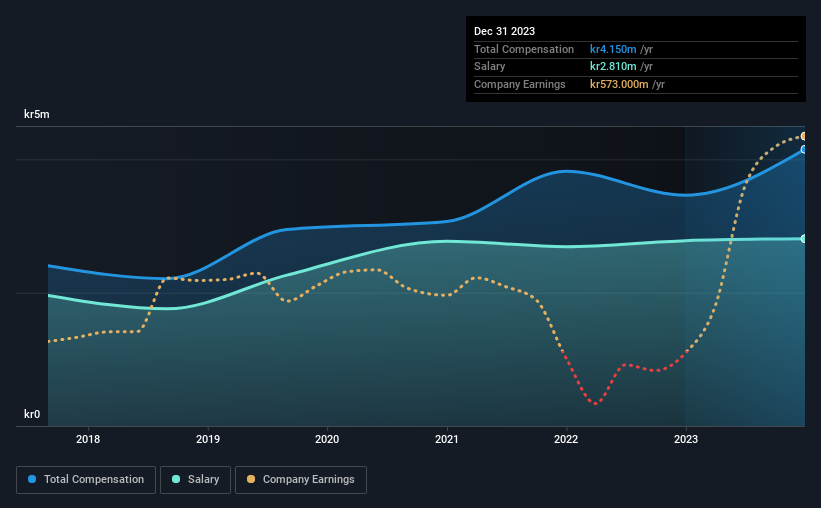The height and width of the screenshot is (508, 821).
Task: Click the 2019 x-axis label
Action: (208, 439)
